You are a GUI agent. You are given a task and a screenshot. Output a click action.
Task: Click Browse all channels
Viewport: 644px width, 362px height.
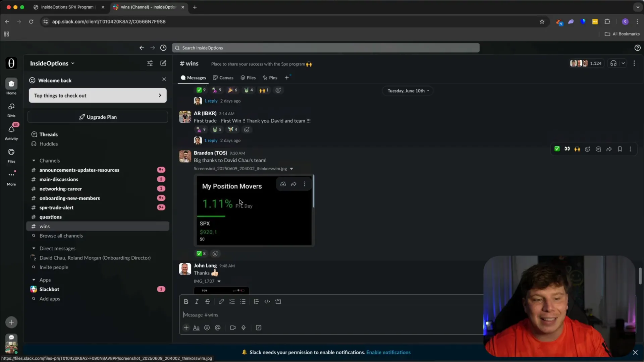coord(61,236)
